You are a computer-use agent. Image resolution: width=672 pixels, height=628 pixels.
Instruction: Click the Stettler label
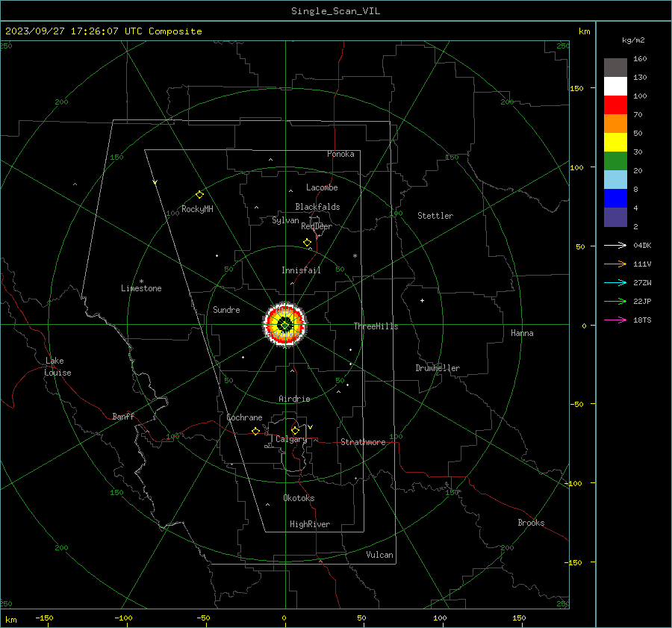pos(435,216)
